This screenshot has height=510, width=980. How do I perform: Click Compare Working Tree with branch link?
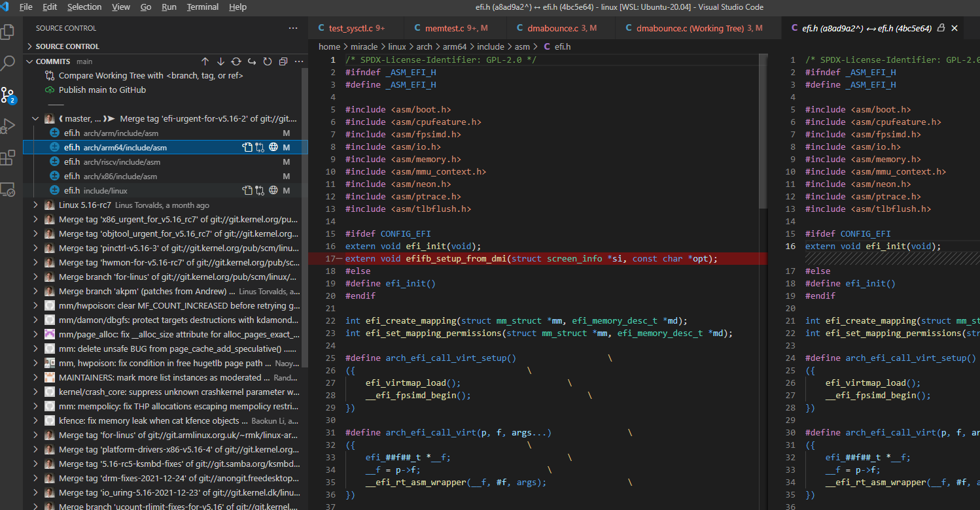[151, 76]
